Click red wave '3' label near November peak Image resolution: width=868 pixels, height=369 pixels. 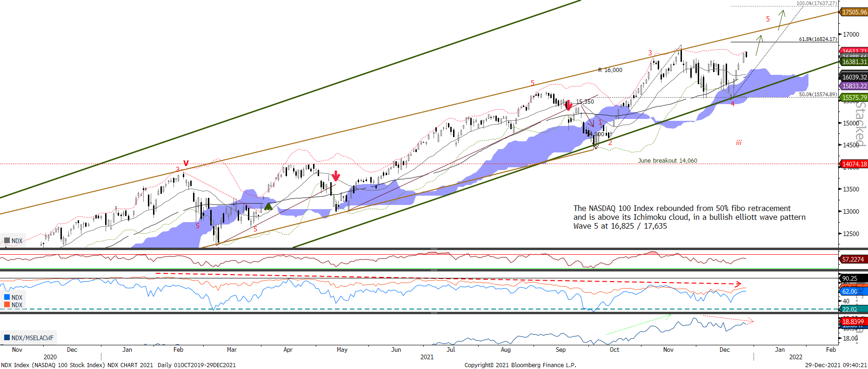coord(650,53)
